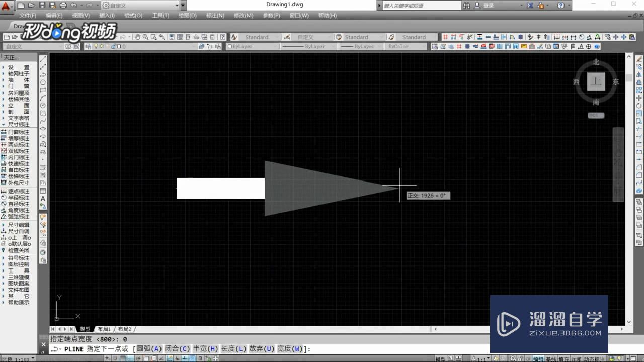Switch to the 布局2 layout tab
Viewport: 644px width, 362px height.
click(x=124, y=329)
